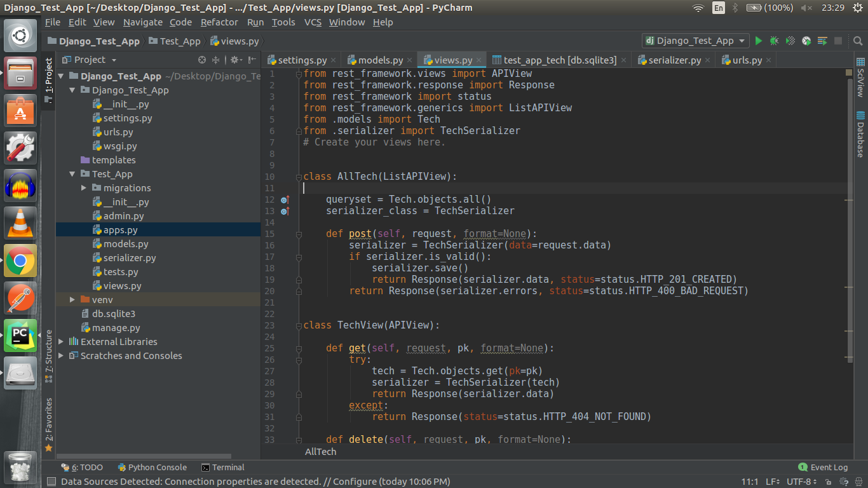The width and height of the screenshot is (868, 488).
Task: Expand the migrations folder
Action: pyautogui.click(x=85, y=188)
